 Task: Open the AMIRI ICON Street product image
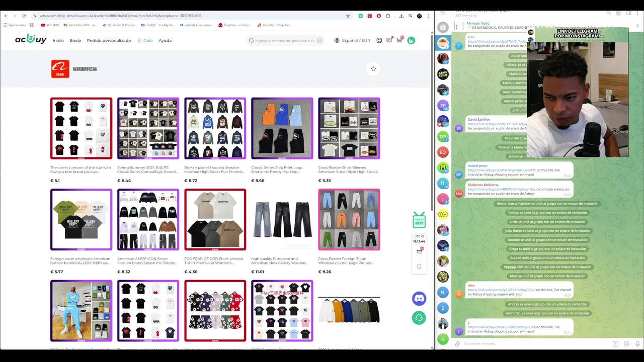148,220
